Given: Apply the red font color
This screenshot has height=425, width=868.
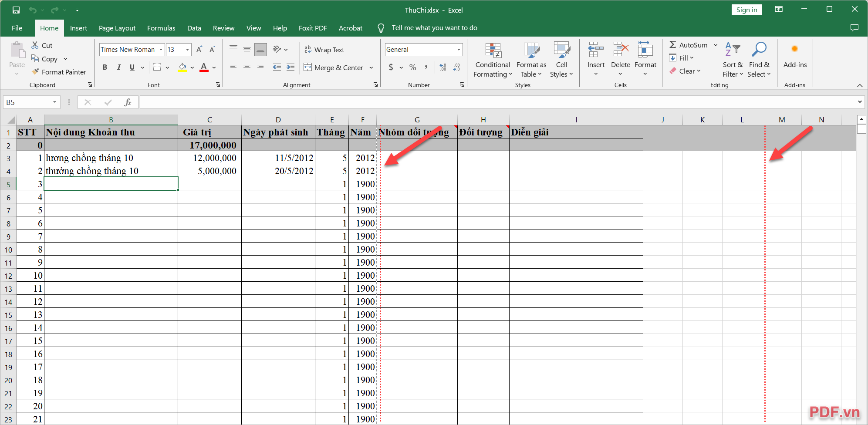Looking at the screenshot, I should pyautogui.click(x=204, y=67).
